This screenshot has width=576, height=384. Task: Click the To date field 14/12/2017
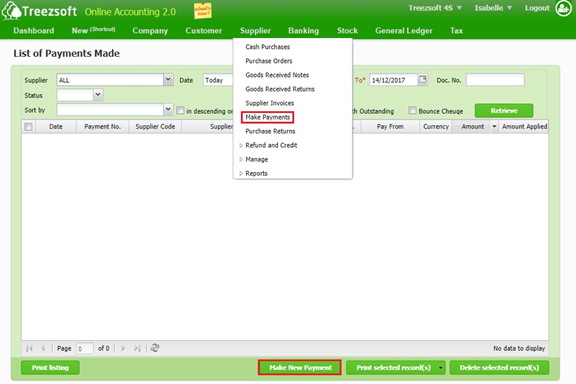pos(393,80)
